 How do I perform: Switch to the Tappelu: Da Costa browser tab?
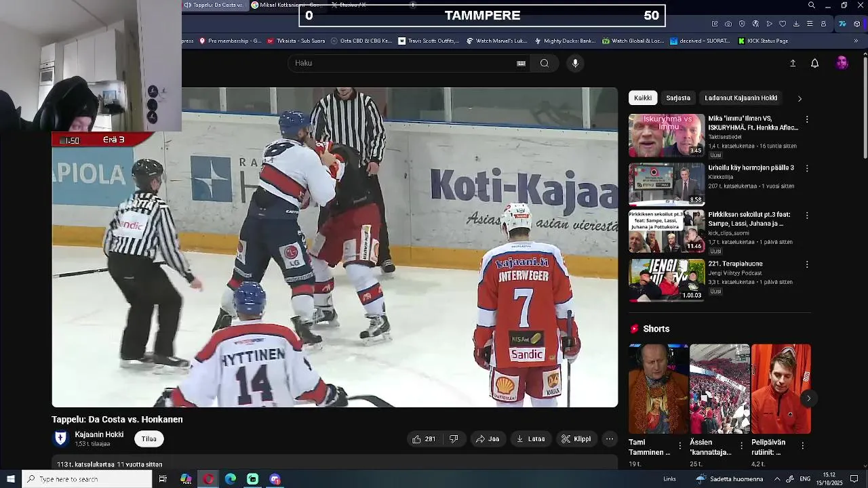pos(213,5)
